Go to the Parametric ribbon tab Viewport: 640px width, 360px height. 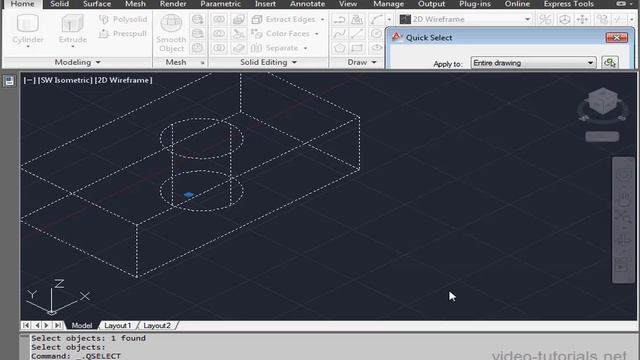[220, 4]
